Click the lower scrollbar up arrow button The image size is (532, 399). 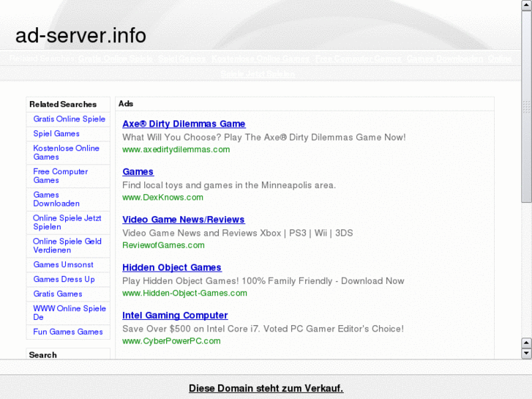click(x=526, y=343)
